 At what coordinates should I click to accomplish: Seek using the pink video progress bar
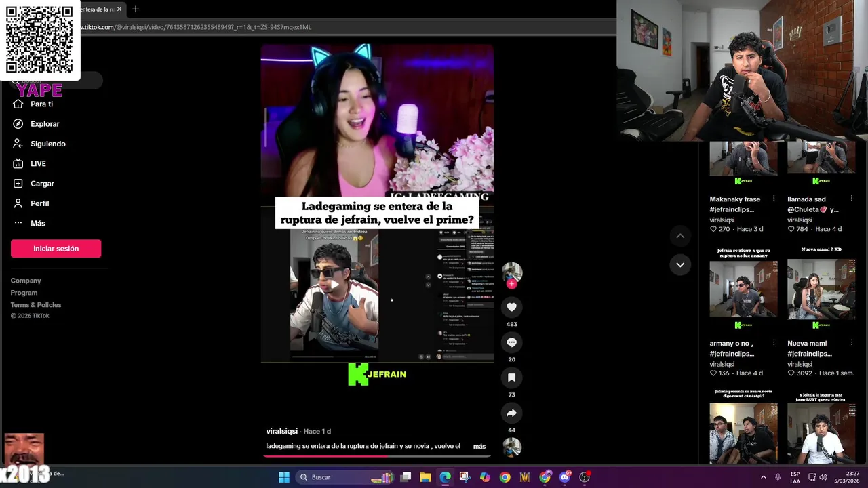377,456
